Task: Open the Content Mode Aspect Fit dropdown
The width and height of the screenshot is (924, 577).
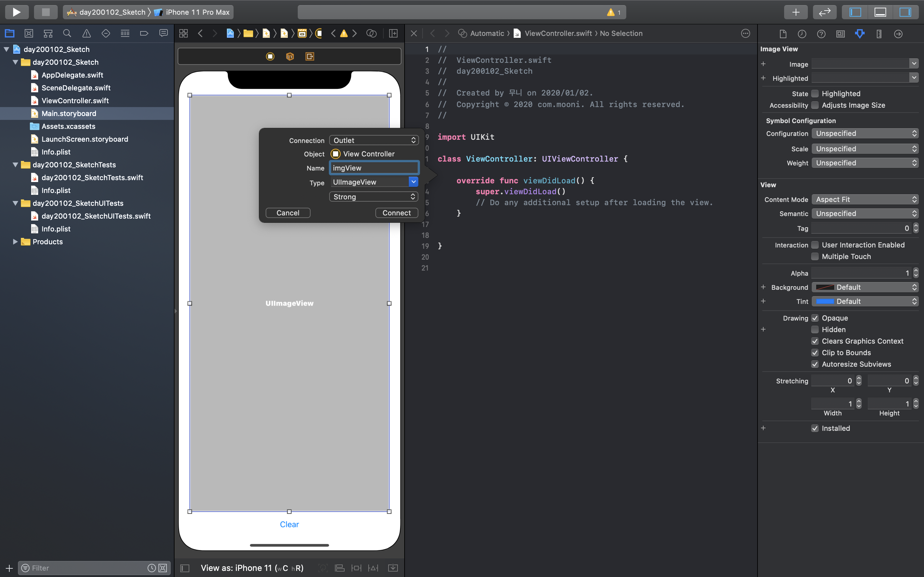Action: coord(864,200)
